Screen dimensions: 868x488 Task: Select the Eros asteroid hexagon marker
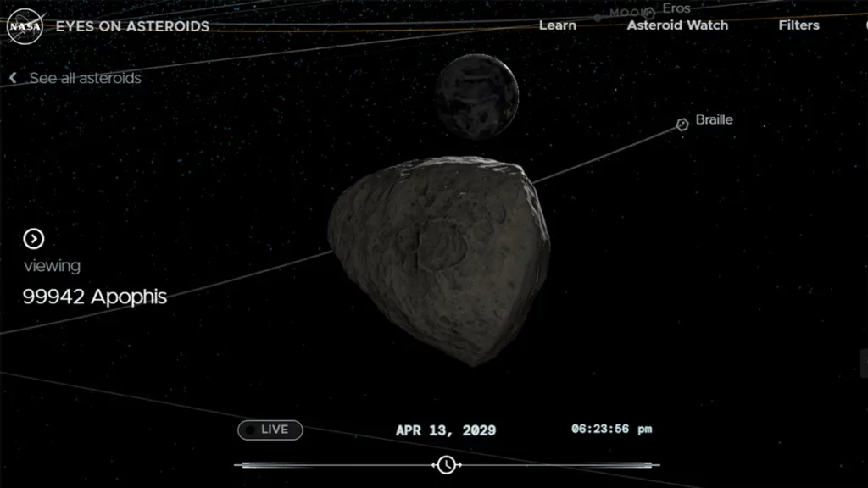tap(649, 12)
